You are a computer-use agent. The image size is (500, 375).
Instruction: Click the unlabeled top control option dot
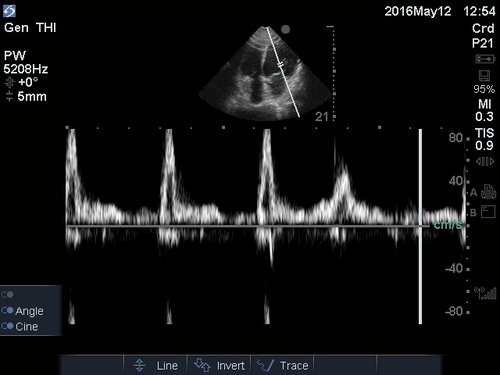pos(7,295)
